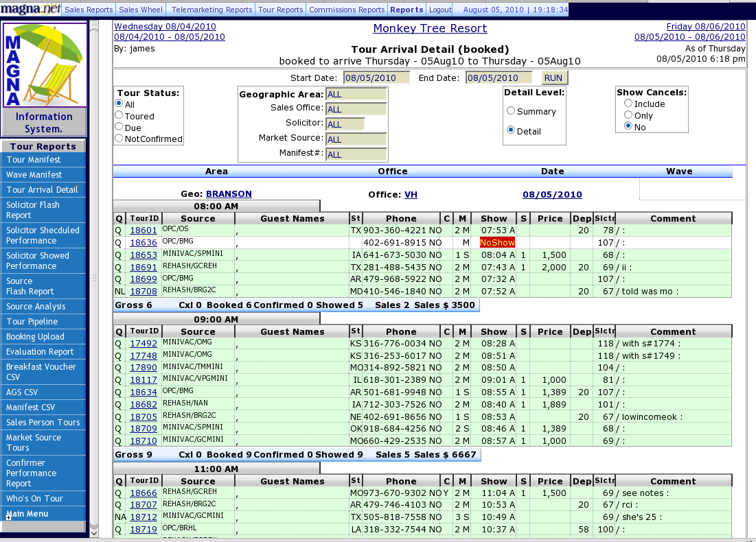Go to Friday 08/06/2010 link
The width and height of the screenshot is (756, 542).
tap(706, 27)
